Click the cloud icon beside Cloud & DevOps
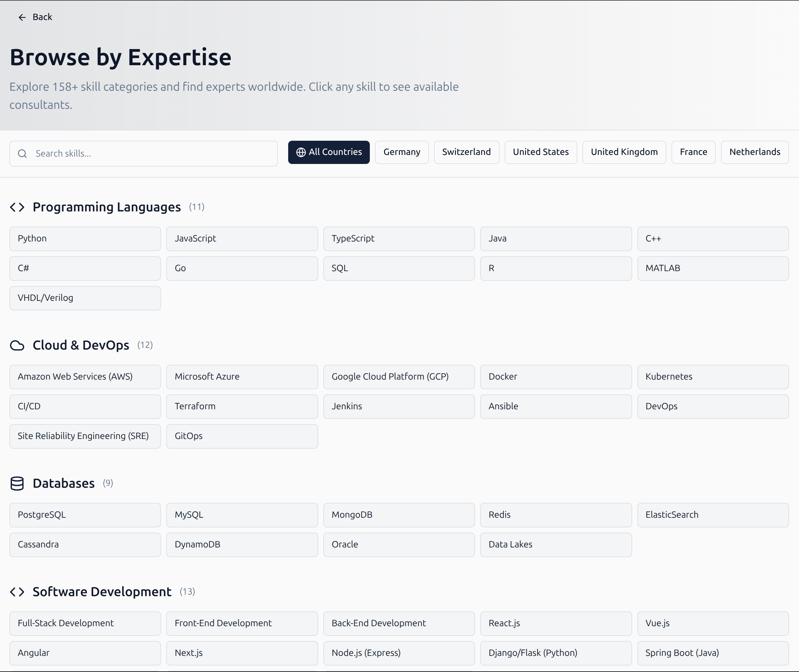 17,345
